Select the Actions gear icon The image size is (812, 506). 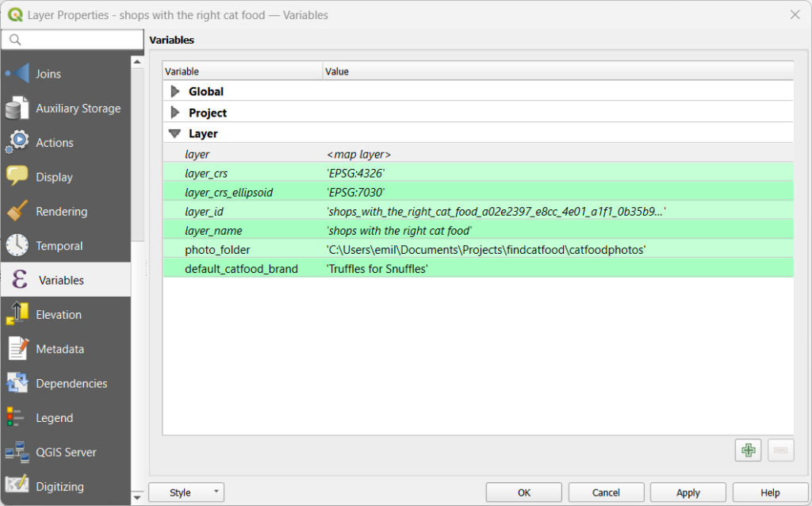[x=17, y=143]
